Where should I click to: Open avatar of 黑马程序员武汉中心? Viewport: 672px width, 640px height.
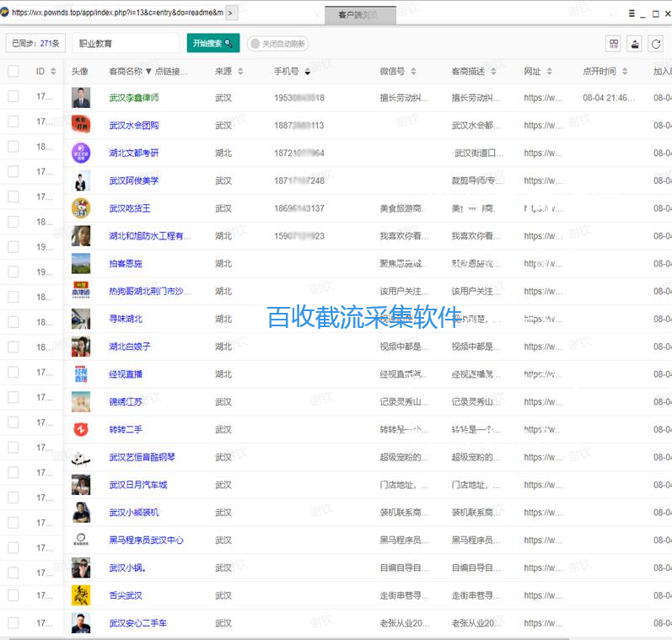tap(81, 540)
